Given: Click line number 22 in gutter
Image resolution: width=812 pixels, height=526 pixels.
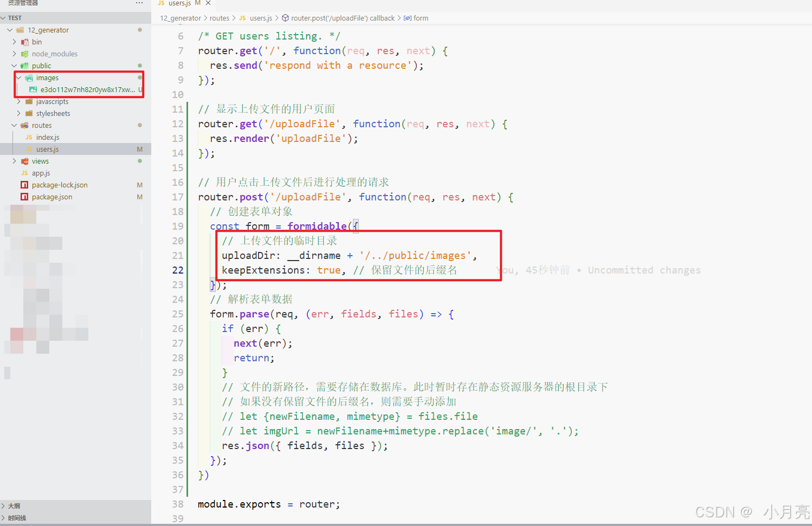Looking at the screenshot, I should point(178,270).
